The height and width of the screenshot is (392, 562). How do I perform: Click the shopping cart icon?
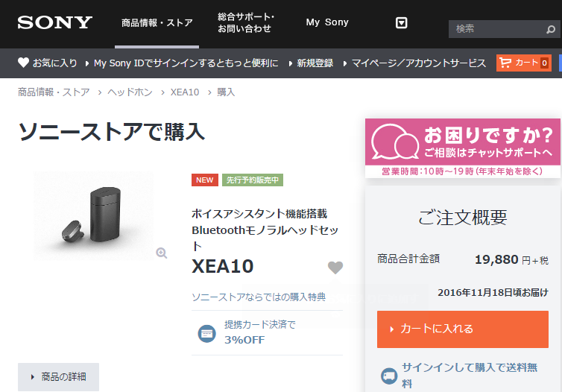[x=505, y=63]
